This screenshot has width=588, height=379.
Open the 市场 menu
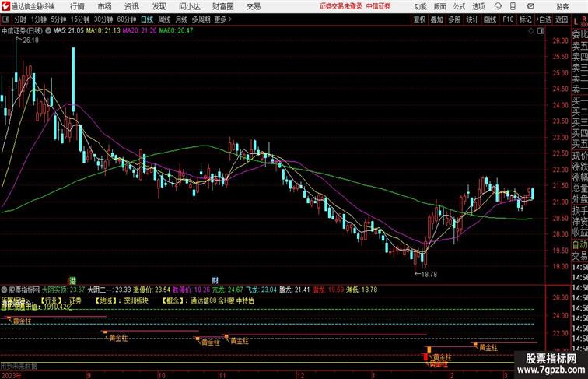coord(105,6)
